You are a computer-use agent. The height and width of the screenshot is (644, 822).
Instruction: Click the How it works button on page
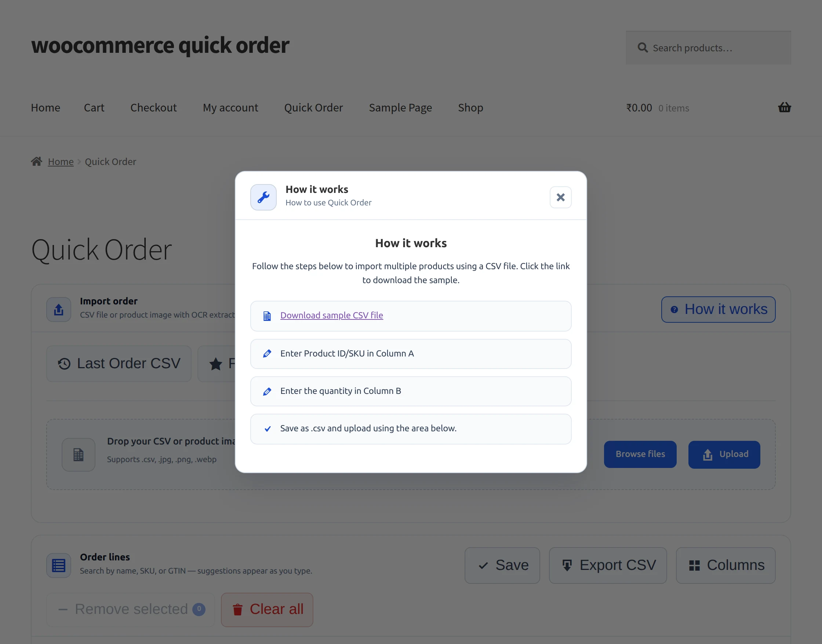click(718, 310)
